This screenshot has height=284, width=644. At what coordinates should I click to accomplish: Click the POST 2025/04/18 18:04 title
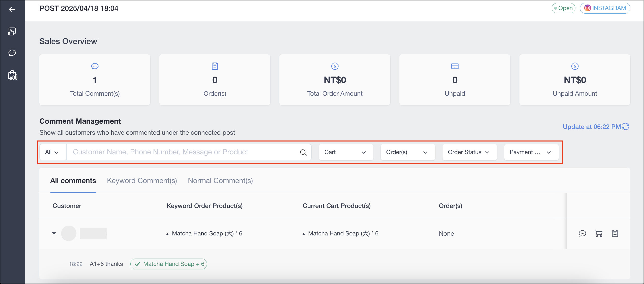[79, 8]
